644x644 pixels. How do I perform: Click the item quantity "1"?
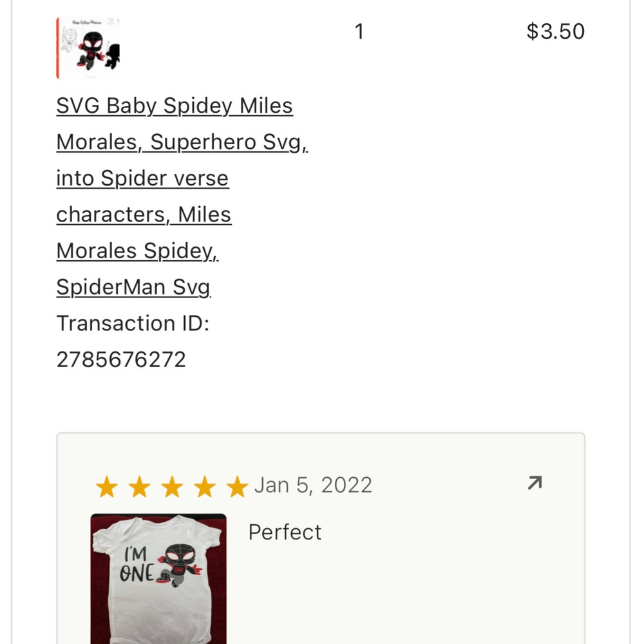[359, 32]
